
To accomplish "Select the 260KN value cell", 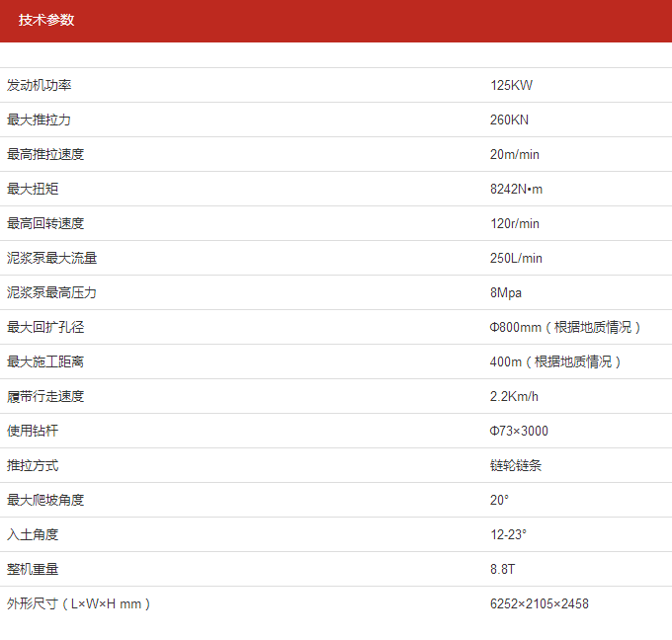I will [510, 120].
